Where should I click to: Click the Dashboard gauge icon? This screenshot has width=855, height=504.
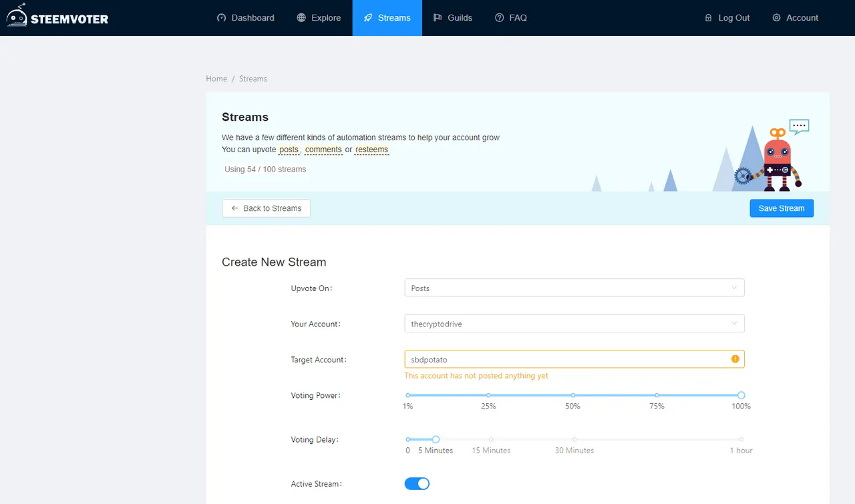tap(222, 18)
